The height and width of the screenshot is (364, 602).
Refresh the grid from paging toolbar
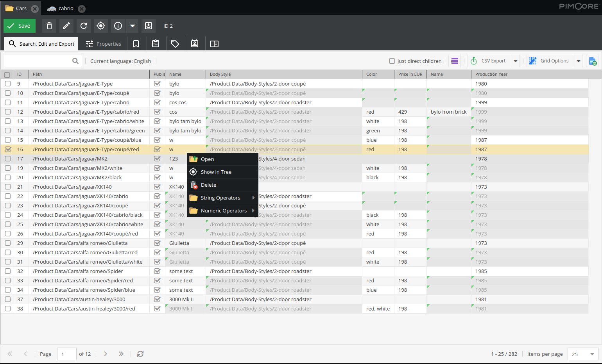point(140,354)
